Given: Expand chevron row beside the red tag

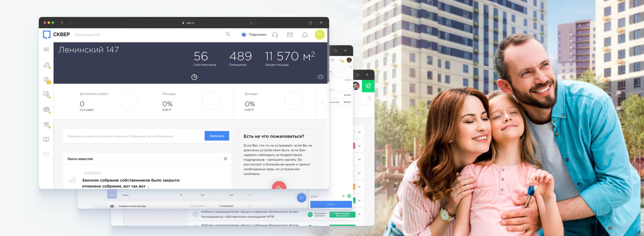Looking at the screenshot, I should [359, 146].
